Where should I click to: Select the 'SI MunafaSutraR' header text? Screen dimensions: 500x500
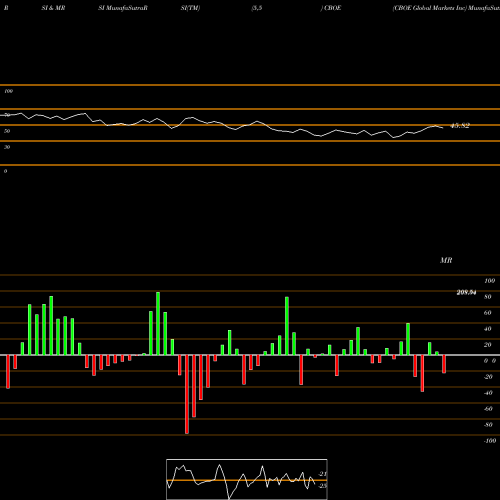123,8
